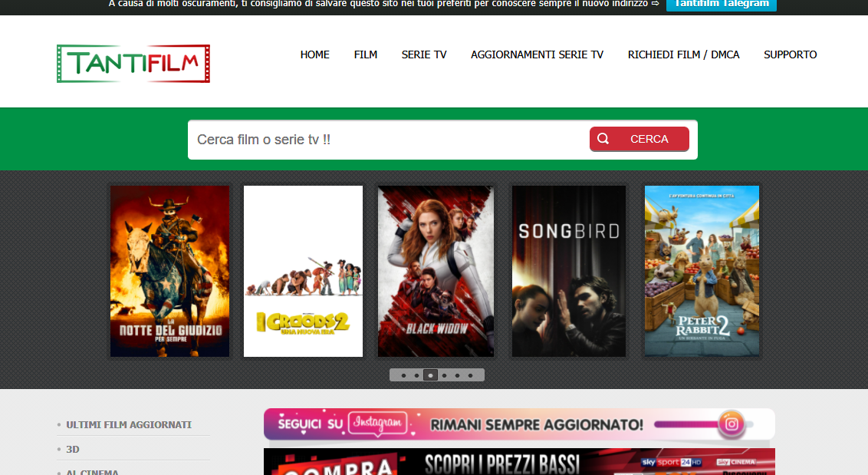This screenshot has height=475, width=868.
Task: Select fifth carousel pagination dot
Action: [x=457, y=375]
